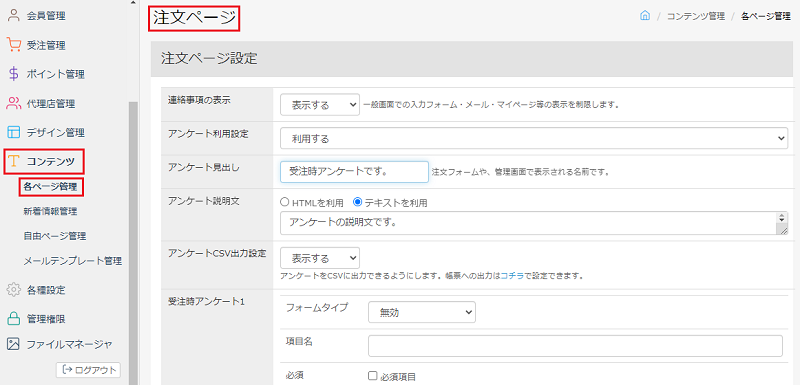Open ポイント管理 menu
Image resolution: width=800 pixels, height=385 pixels.
click(56, 74)
